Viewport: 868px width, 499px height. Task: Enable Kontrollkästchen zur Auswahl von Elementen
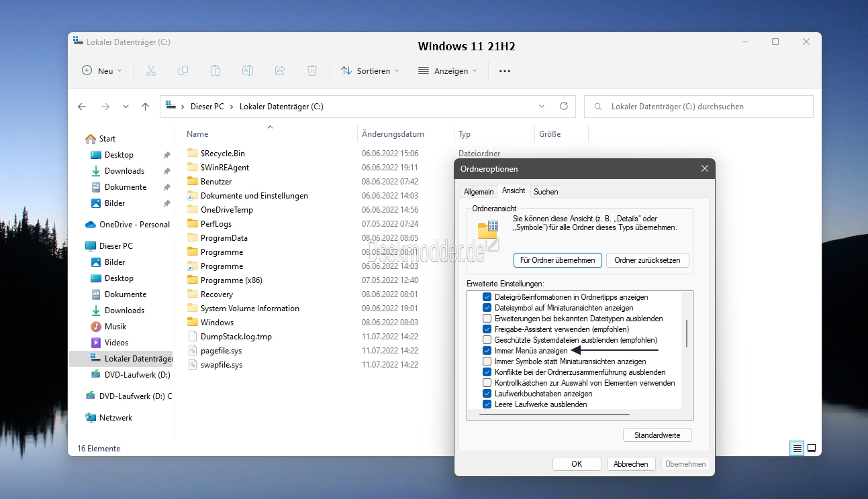(x=487, y=383)
